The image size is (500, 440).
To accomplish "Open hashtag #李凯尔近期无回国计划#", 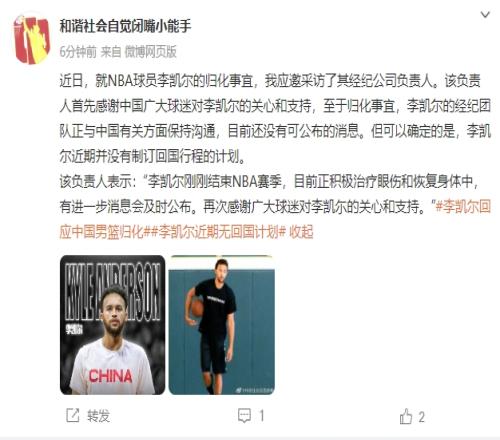I will (x=219, y=232).
